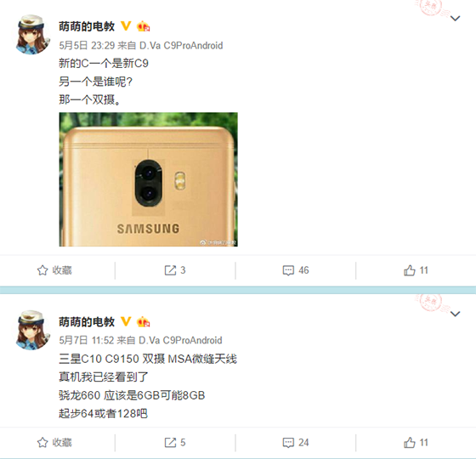Open the Samsung dual-camera phone image
This screenshot has height=459, width=476.
(x=148, y=179)
